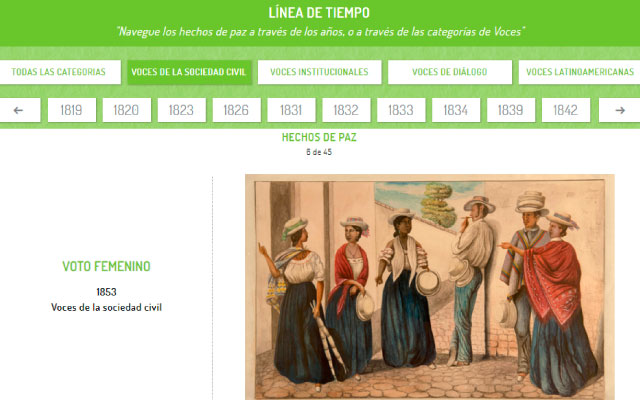Image resolution: width=640 pixels, height=400 pixels.
Task: Click the painting of women in hats
Action: 429,287
